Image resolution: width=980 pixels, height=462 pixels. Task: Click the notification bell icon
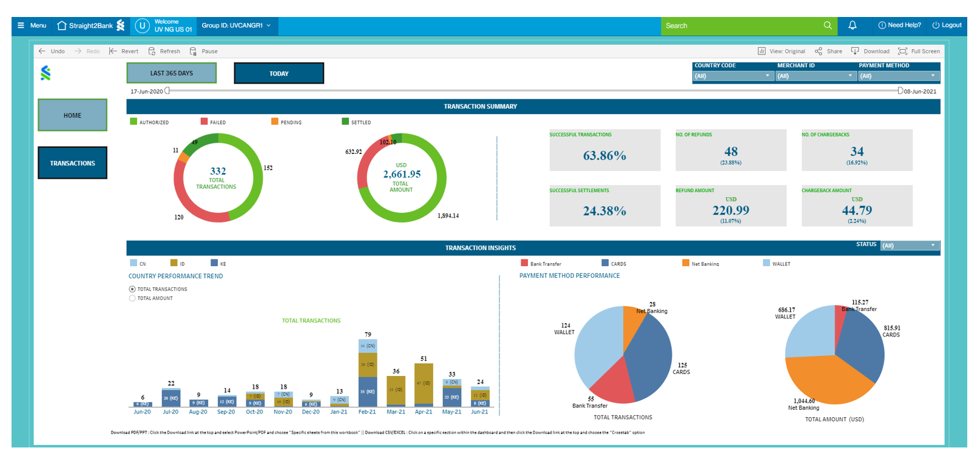(x=852, y=25)
